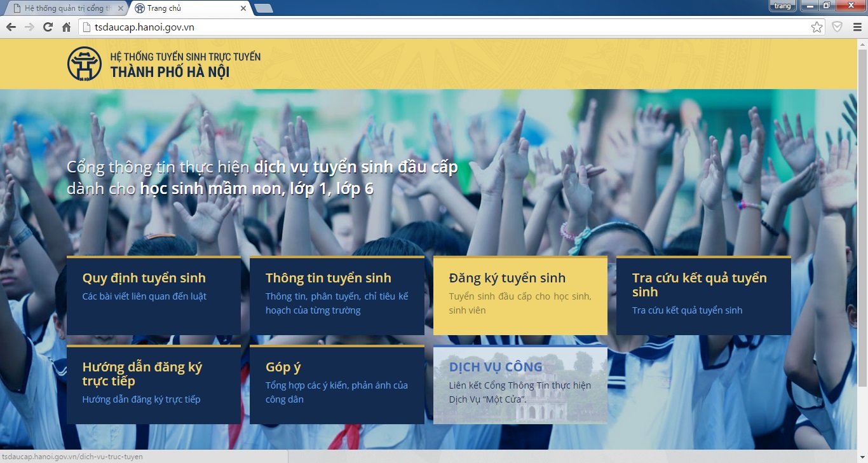Open the Chrome hamburger menu

857,27
